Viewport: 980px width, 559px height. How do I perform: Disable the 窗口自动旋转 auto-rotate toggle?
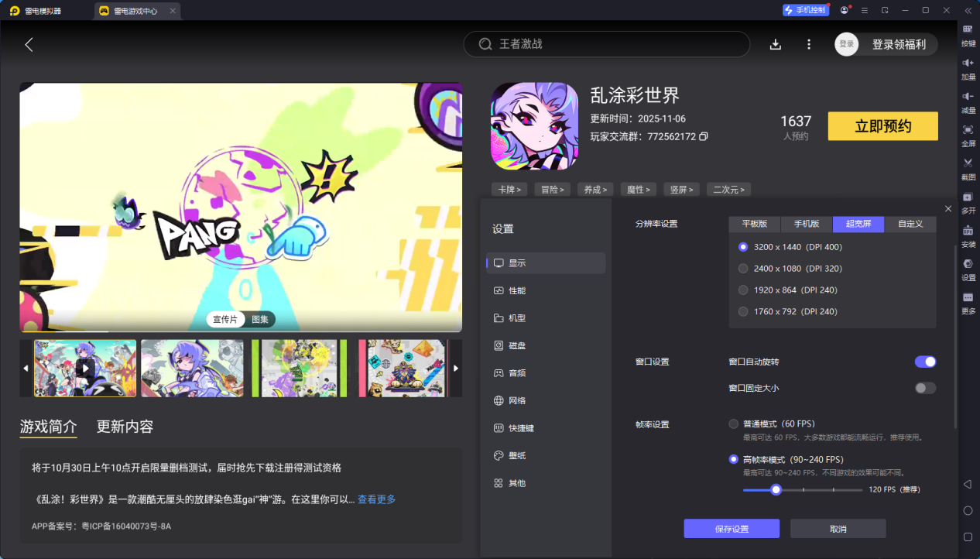click(x=925, y=362)
